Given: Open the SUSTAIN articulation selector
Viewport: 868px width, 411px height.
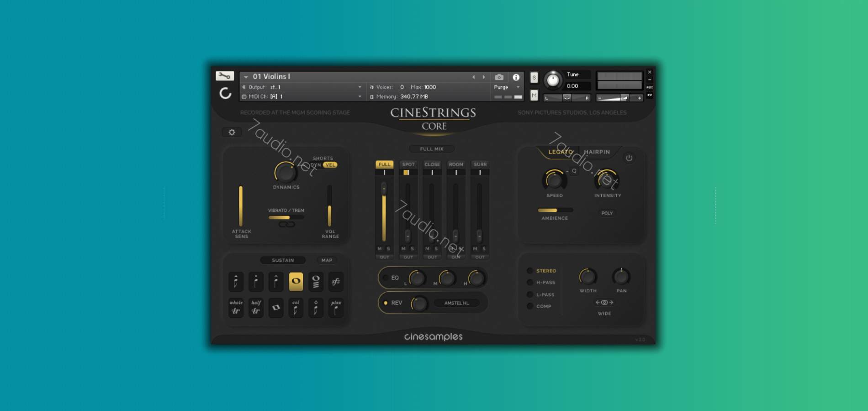Looking at the screenshot, I should [x=283, y=260].
